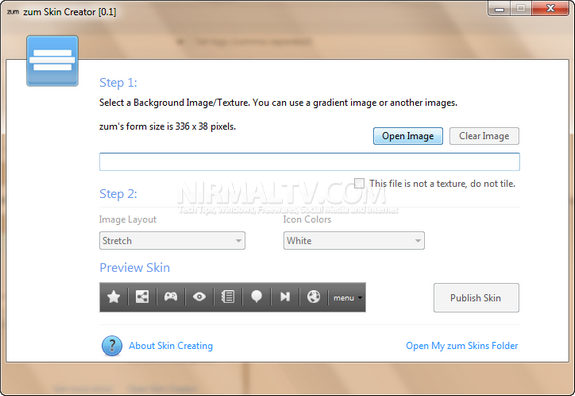Screen dimensions: 575x396
Task: Click the 'Icon Colors' label
Action: (307, 219)
